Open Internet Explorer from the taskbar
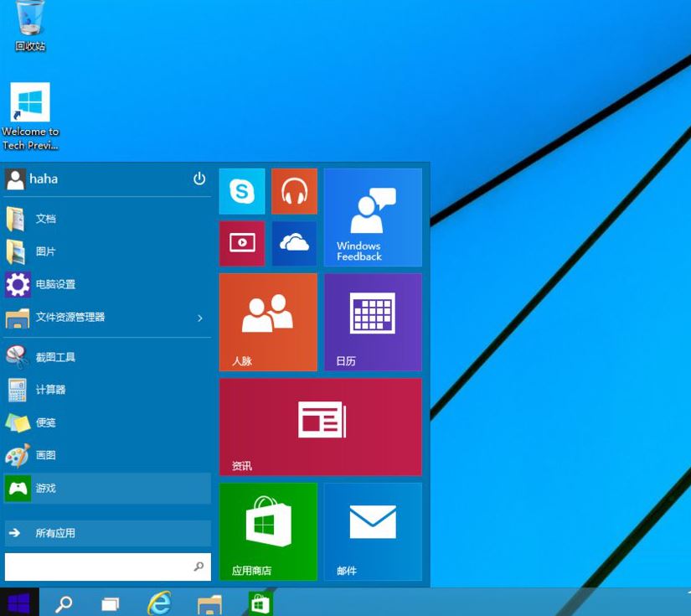Screen dimensions: 691x616 click(x=159, y=603)
